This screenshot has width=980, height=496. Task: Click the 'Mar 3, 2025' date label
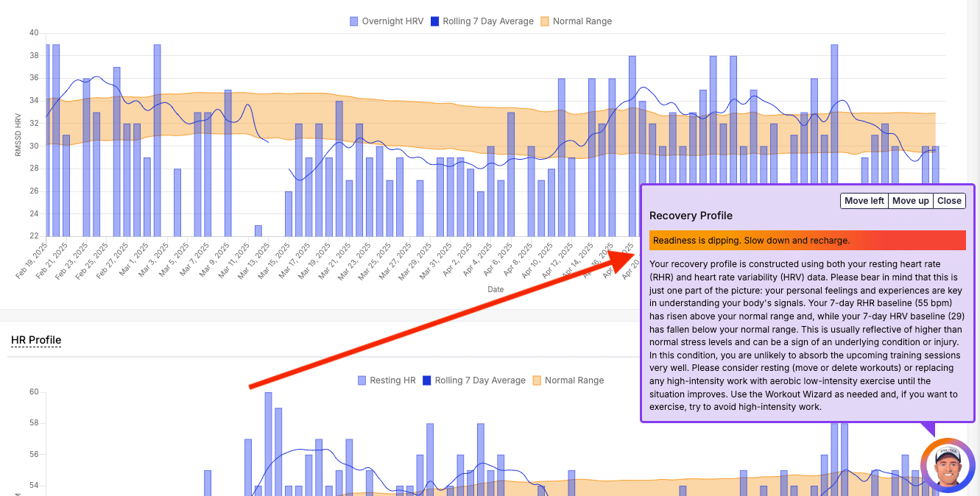pyautogui.click(x=153, y=261)
